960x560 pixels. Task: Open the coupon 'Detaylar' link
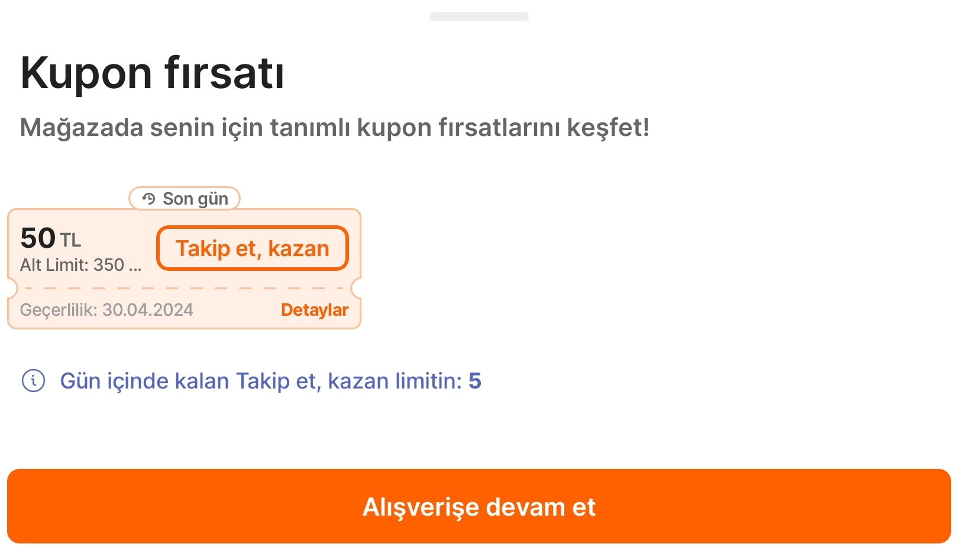pos(314,310)
